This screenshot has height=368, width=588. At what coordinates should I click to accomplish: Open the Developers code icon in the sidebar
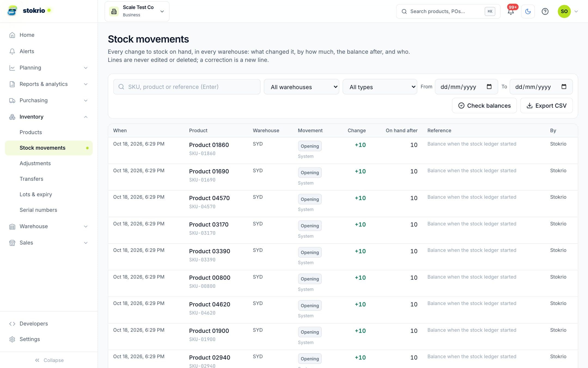point(12,324)
